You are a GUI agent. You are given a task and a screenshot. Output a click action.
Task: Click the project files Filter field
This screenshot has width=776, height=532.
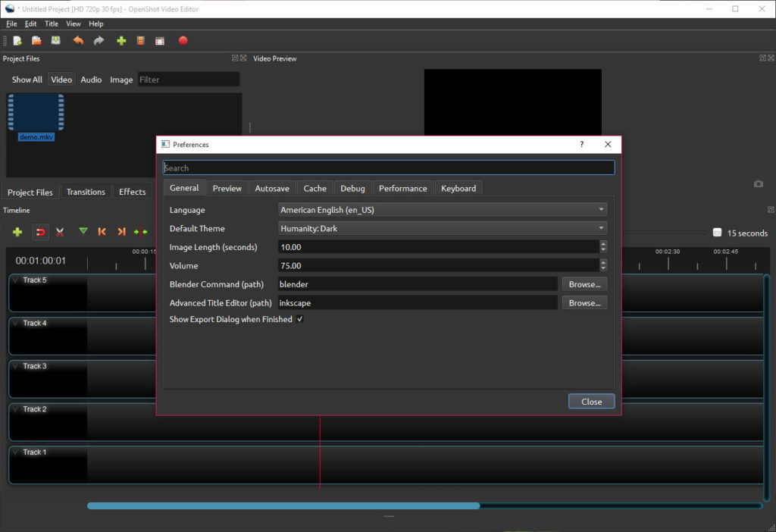point(189,80)
